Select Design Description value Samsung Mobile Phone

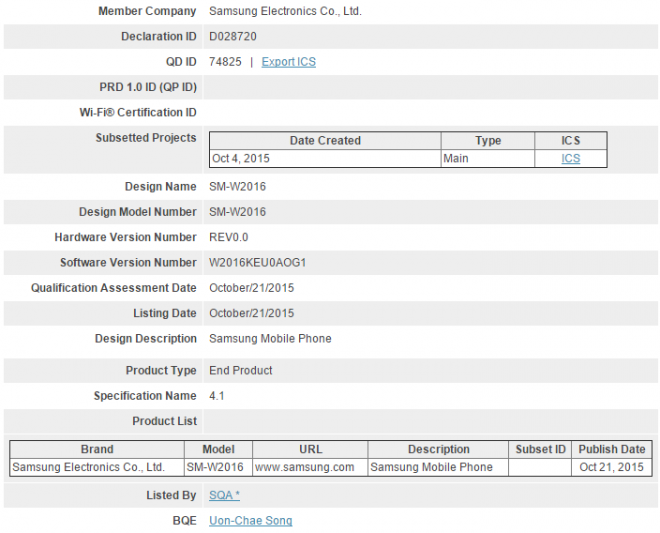[x=270, y=338]
